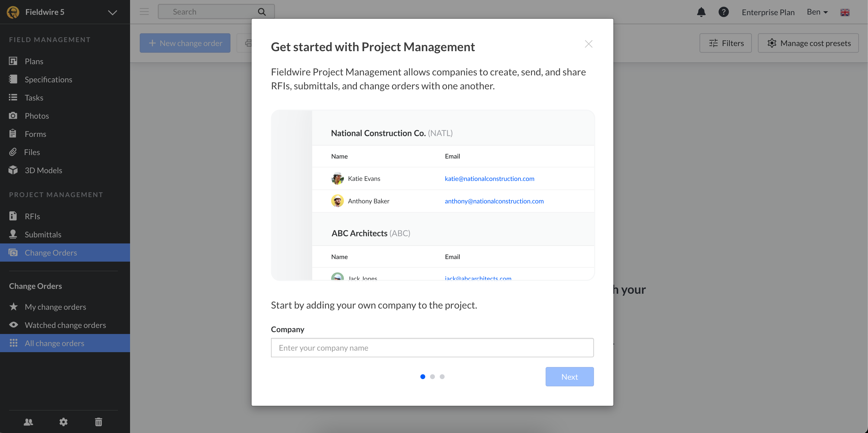
Task: Toggle the hamburger menu icon
Action: point(144,12)
